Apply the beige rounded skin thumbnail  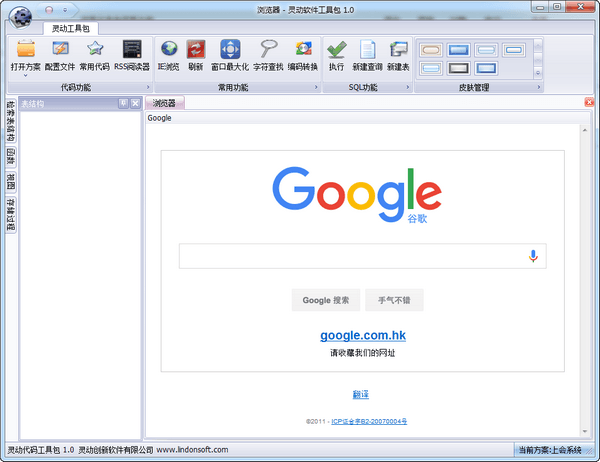[431, 50]
